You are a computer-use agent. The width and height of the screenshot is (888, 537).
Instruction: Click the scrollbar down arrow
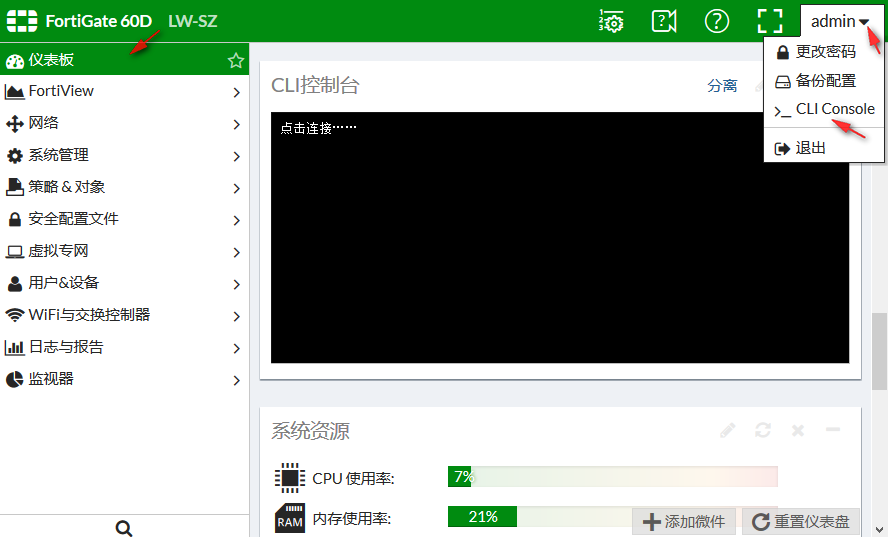click(x=880, y=530)
